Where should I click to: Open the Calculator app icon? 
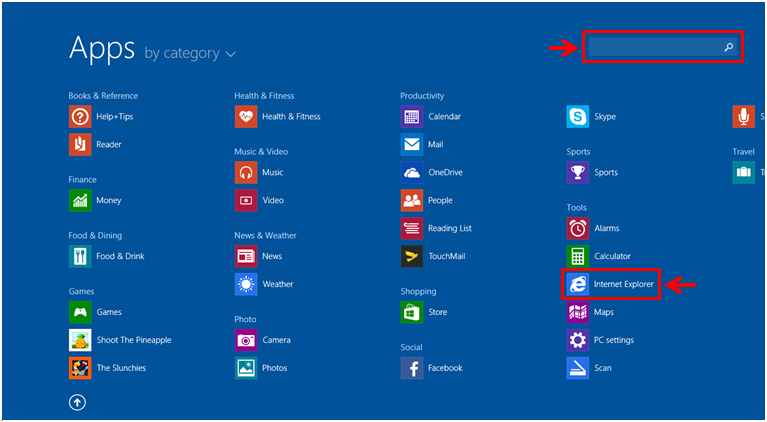point(577,256)
